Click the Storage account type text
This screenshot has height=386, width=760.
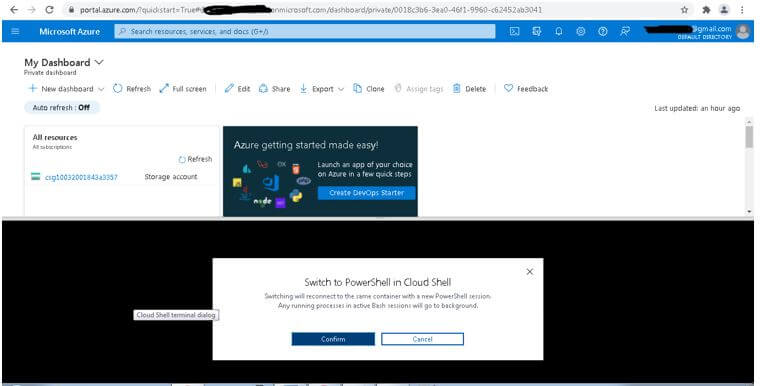click(x=171, y=177)
